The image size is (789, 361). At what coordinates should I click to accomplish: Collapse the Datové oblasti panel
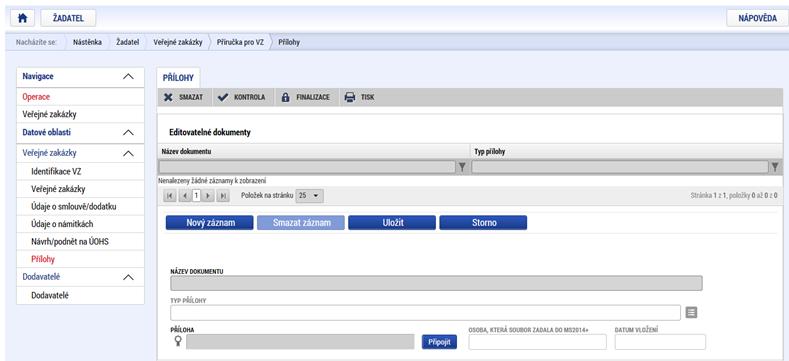tap(128, 133)
